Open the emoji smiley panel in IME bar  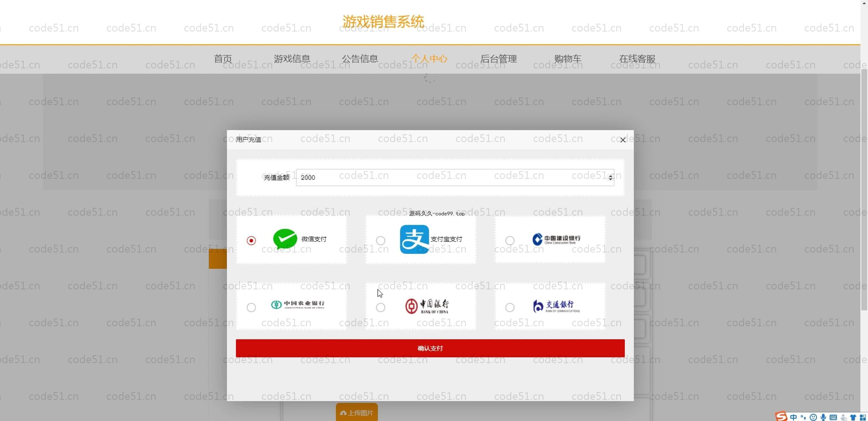click(813, 417)
